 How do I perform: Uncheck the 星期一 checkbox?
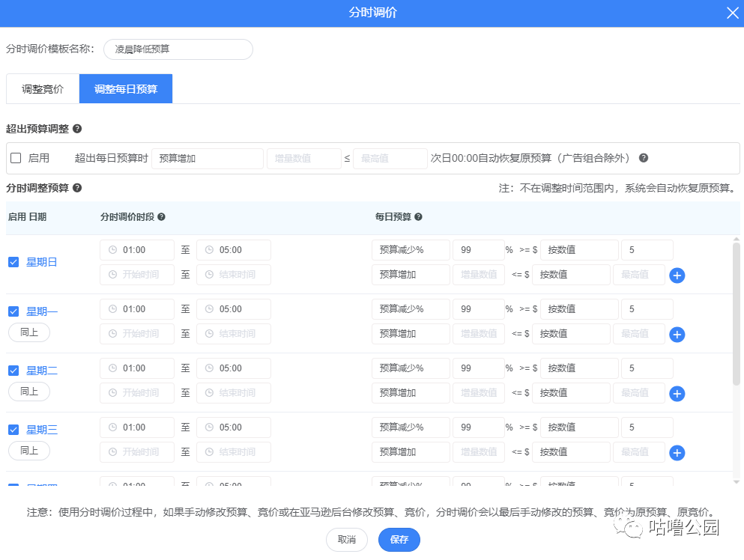[13, 311]
